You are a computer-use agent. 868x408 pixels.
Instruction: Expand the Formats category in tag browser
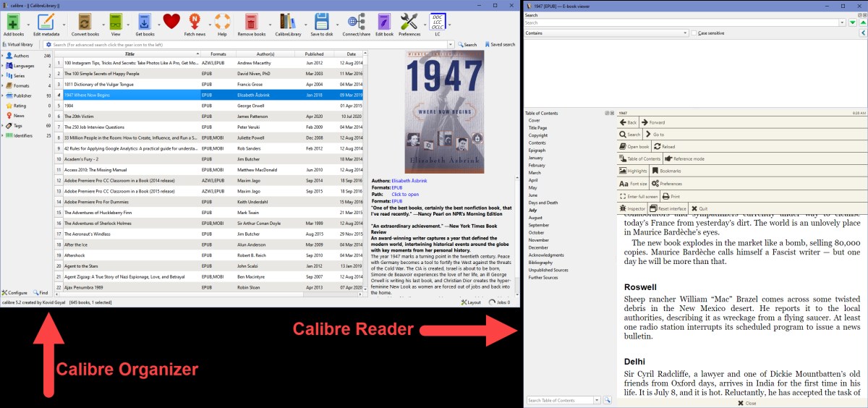point(2,85)
